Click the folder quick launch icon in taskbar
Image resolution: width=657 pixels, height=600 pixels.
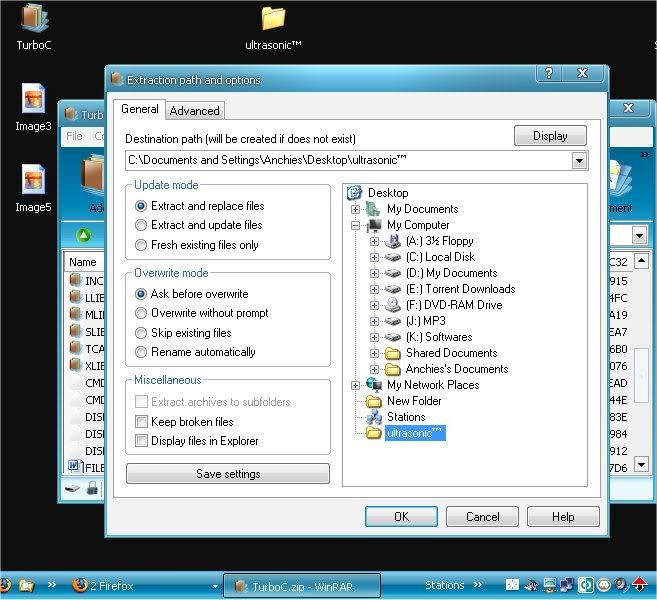point(26,585)
